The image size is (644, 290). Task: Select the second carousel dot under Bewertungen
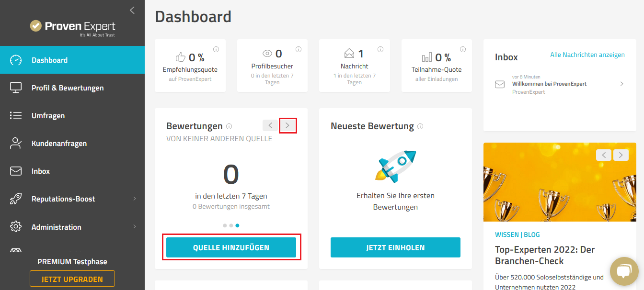click(231, 225)
